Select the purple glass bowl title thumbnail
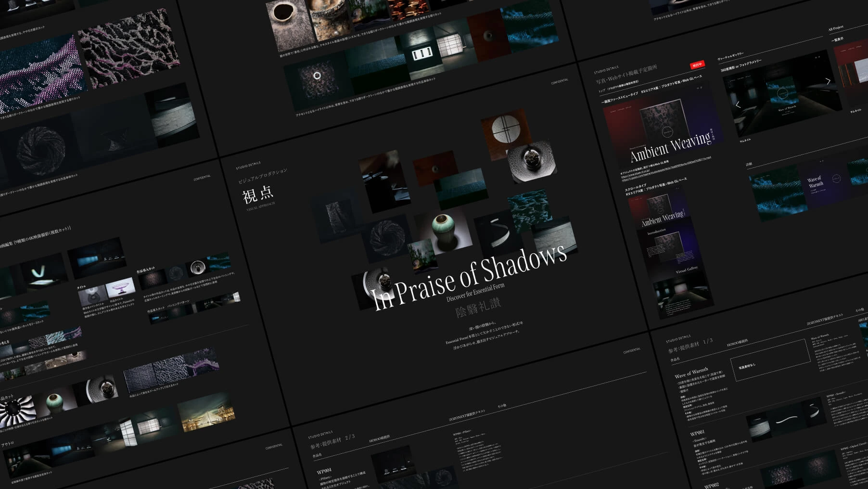This screenshot has height=489, width=868. [120, 289]
